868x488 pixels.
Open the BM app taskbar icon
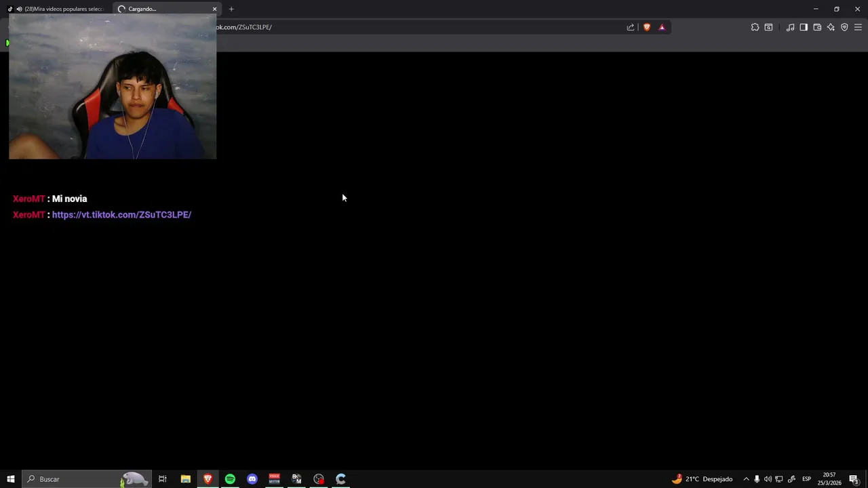(x=296, y=479)
